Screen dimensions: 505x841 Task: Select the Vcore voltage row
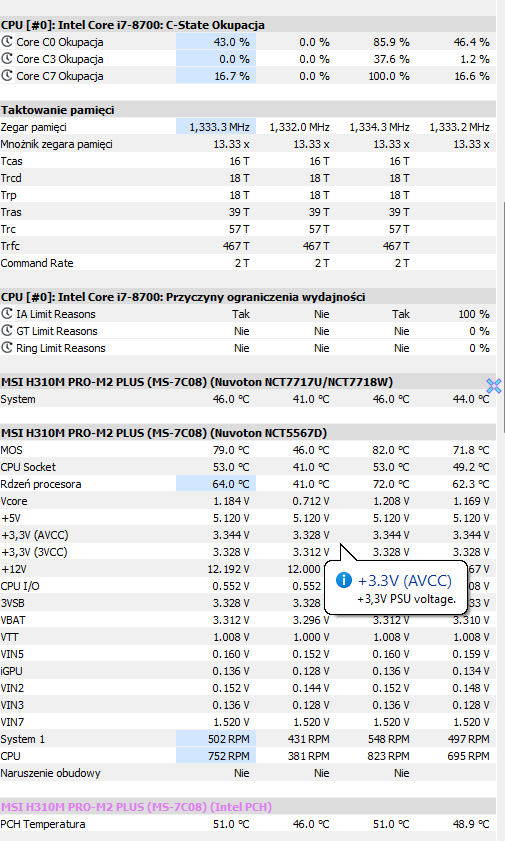(248, 501)
